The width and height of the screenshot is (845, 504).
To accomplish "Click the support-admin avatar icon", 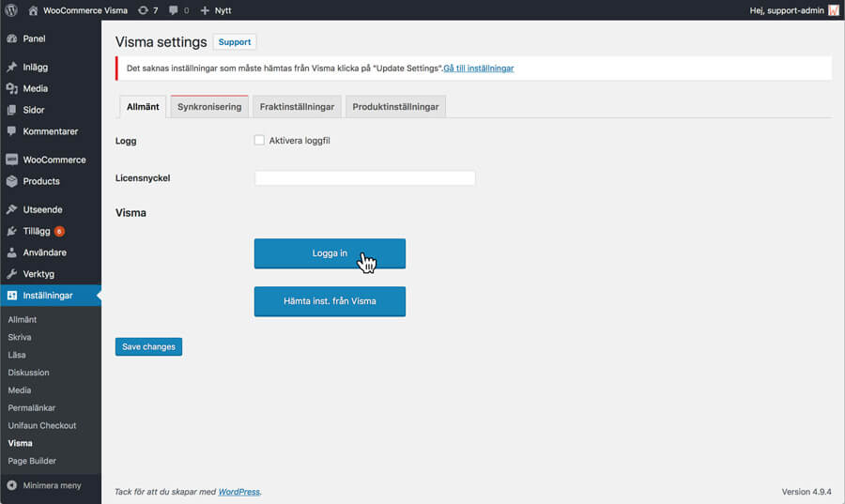I will click(x=833, y=10).
